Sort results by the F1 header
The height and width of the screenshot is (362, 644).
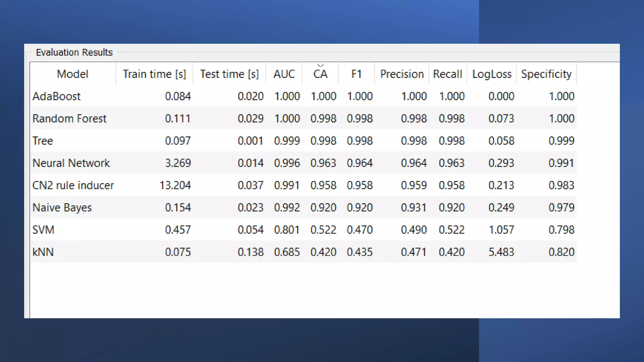coord(356,74)
